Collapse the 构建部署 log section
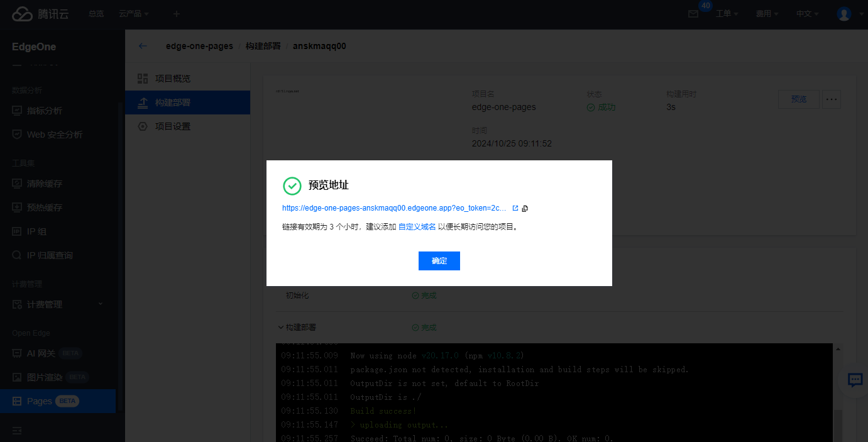Viewport: 868px width, 442px height. tap(280, 328)
